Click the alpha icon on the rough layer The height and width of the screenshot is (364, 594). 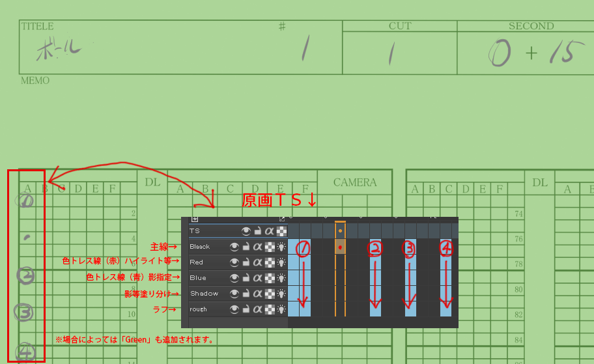tap(258, 309)
